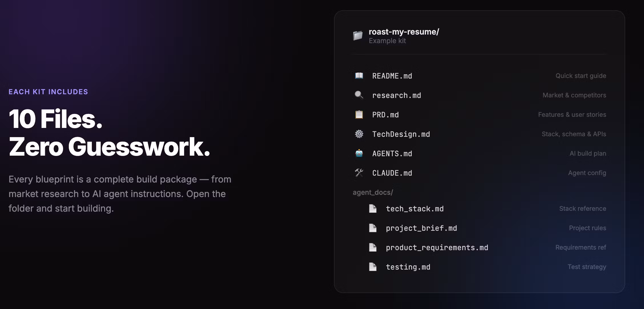Click the hammer and wrench icon by CLAUDE.md

click(x=359, y=173)
